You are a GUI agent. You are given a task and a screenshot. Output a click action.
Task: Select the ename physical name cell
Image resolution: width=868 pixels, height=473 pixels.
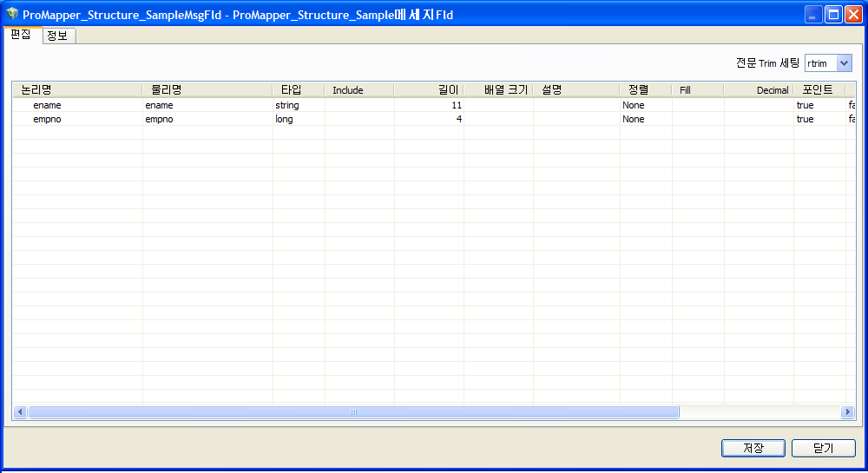pos(207,105)
